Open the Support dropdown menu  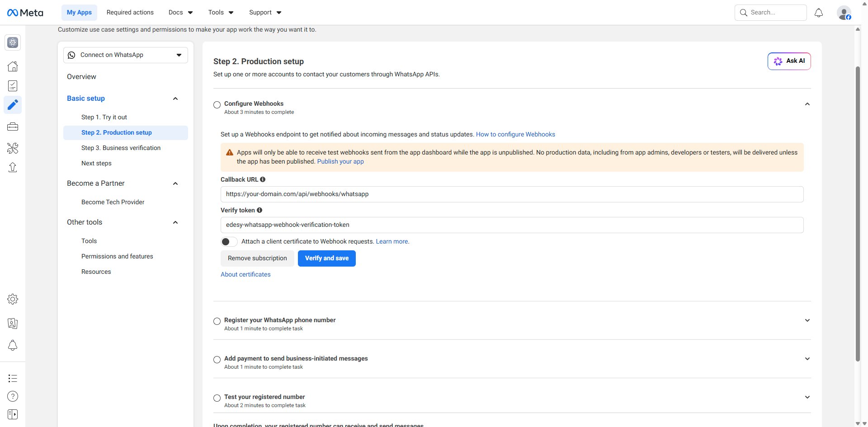point(265,13)
